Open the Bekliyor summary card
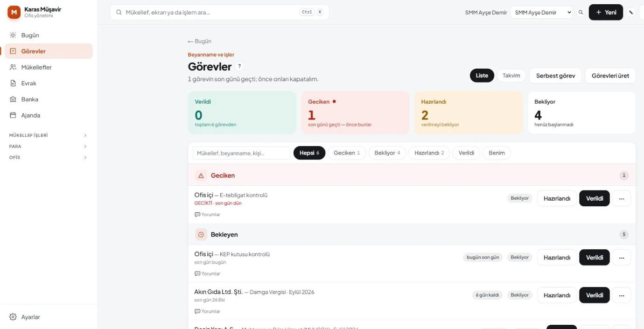Viewport: 644px width, 329px height. [x=581, y=112]
